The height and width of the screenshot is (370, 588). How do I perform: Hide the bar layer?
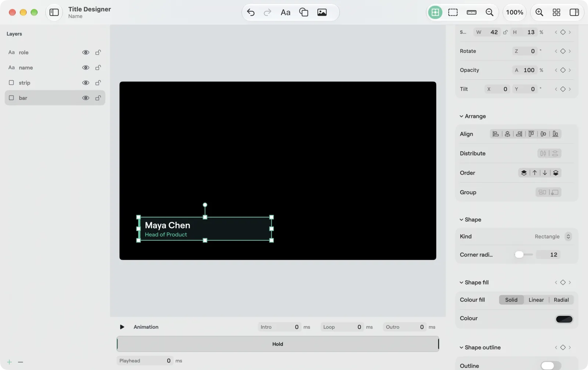tap(86, 98)
